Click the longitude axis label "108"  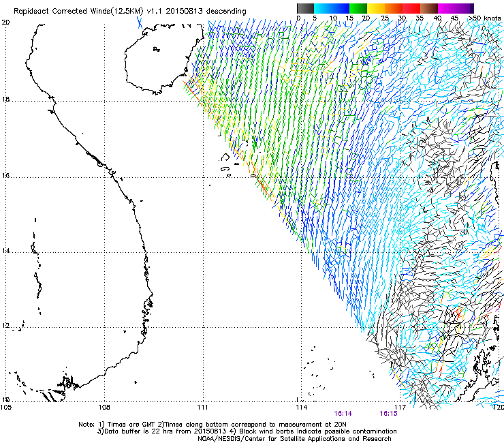click(x=104, y=407)
